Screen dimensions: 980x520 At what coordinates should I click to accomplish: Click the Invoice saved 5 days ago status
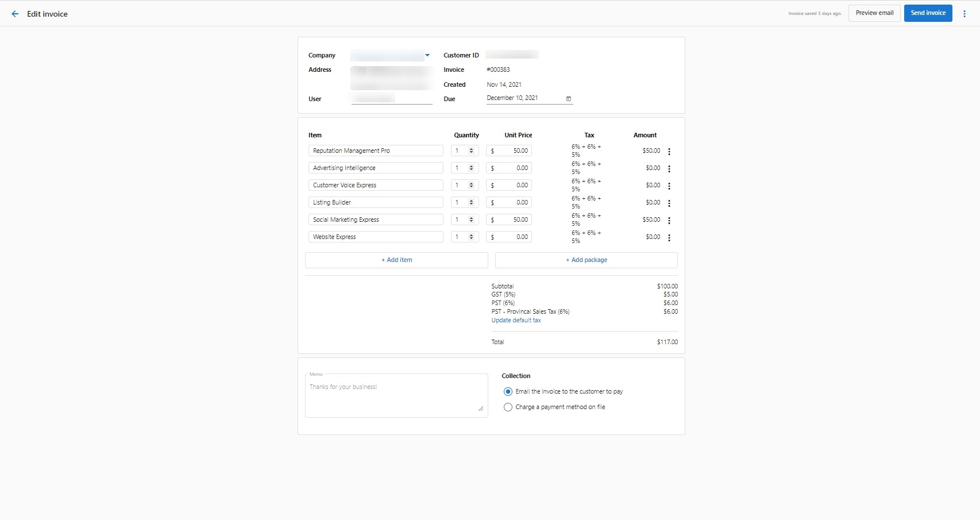(815, 14)
